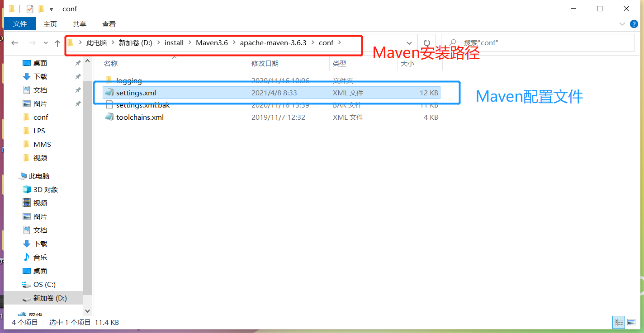Open the logging folder

click(128, 80)
